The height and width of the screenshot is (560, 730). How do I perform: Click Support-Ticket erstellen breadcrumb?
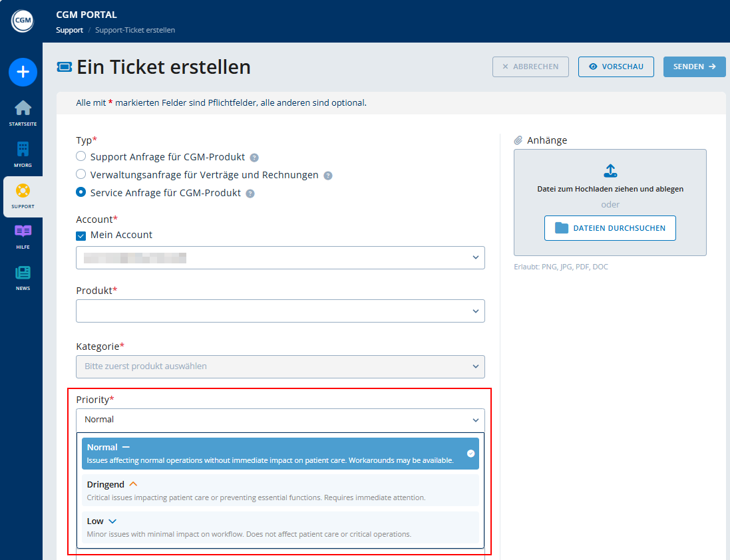pos(135,30)
